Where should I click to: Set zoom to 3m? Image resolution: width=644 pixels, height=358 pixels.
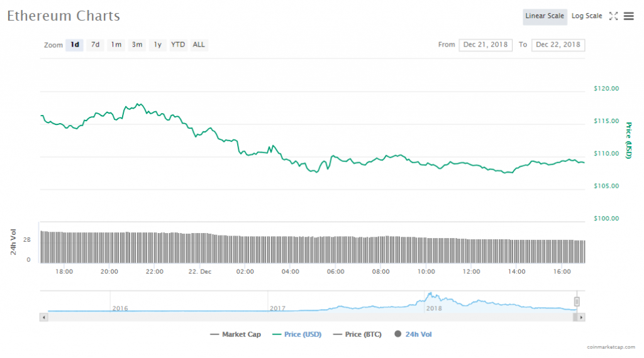(137, 45)
